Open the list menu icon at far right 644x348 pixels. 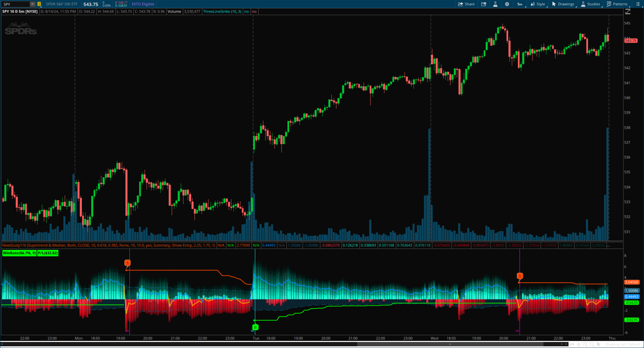638,4
